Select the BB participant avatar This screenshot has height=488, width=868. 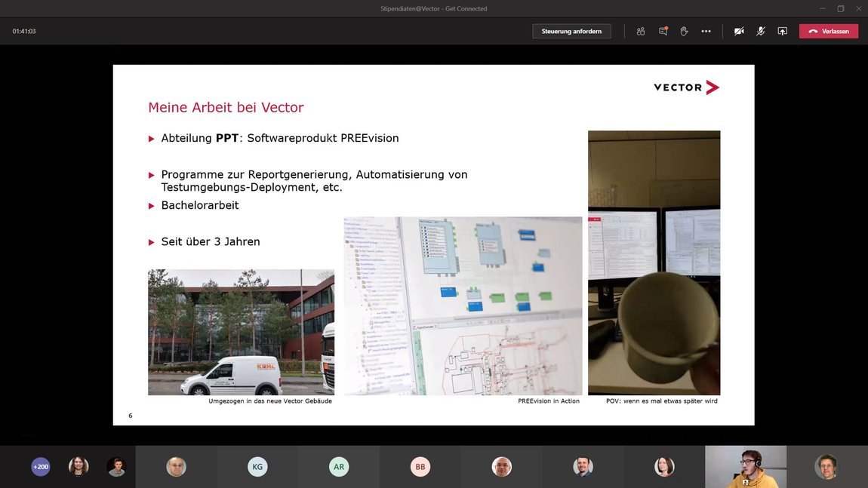tap(420, 467)
